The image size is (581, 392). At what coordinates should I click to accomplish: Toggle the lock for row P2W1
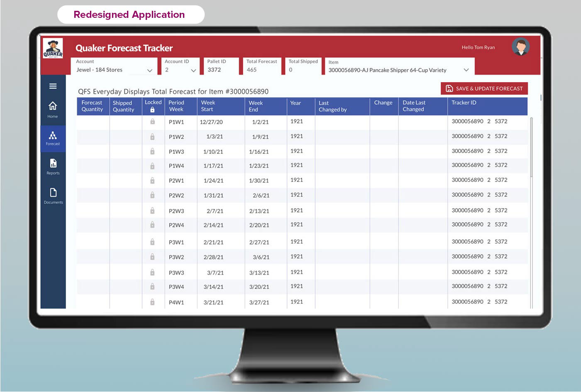(x=152, y=180)
